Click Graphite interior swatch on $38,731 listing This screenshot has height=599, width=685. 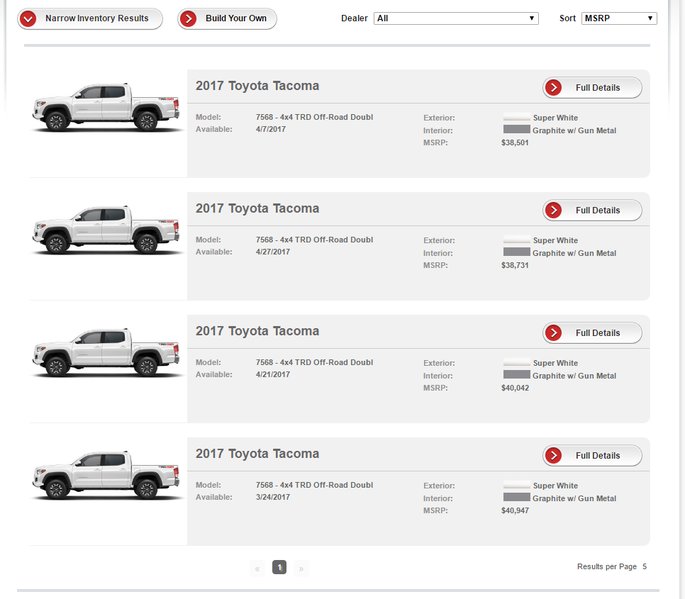[516, 252]
